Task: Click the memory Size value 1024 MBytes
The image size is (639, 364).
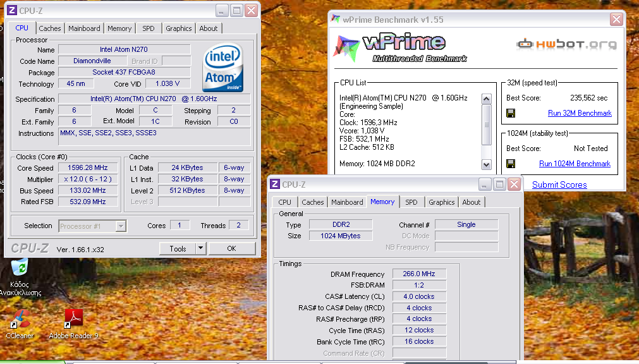Action: (x=341, y=236)
